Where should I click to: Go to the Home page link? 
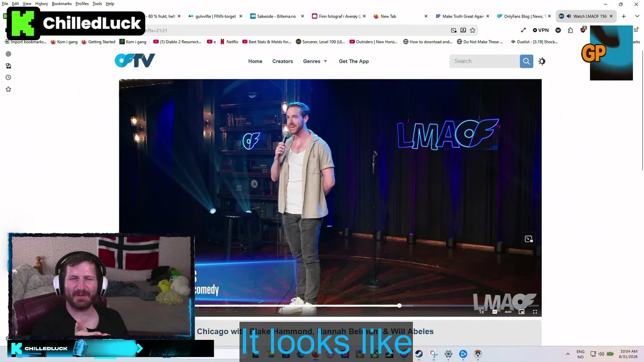[x=255, y=61]
